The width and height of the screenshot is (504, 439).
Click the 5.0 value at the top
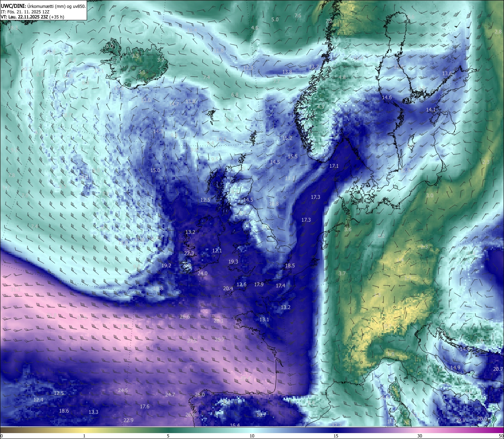pos(275,19)
